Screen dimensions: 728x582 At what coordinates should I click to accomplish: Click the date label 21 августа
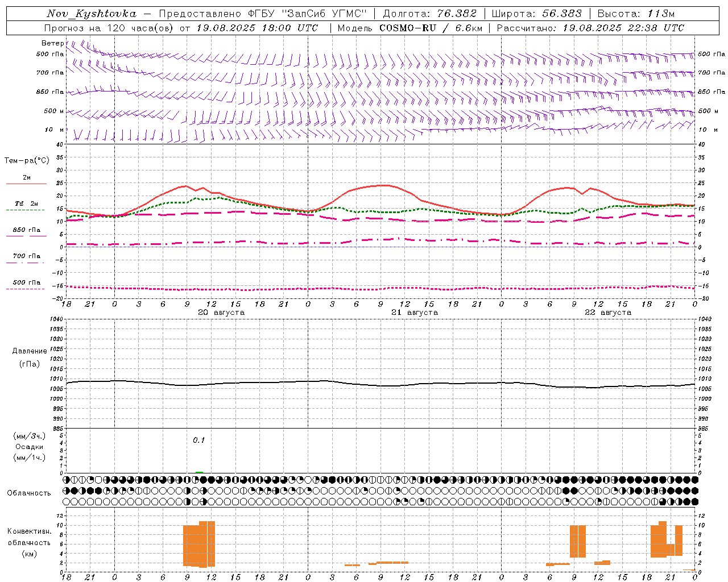pos(415,313)
